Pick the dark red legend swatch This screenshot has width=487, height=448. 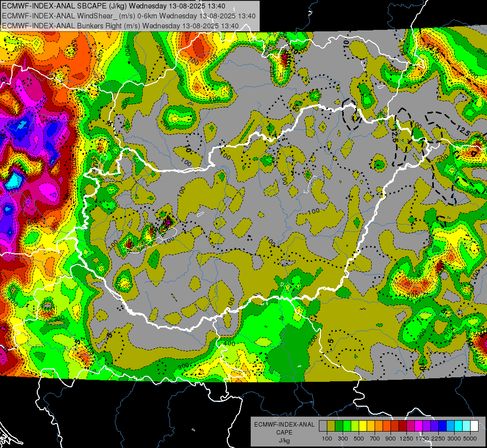point(402,426)
